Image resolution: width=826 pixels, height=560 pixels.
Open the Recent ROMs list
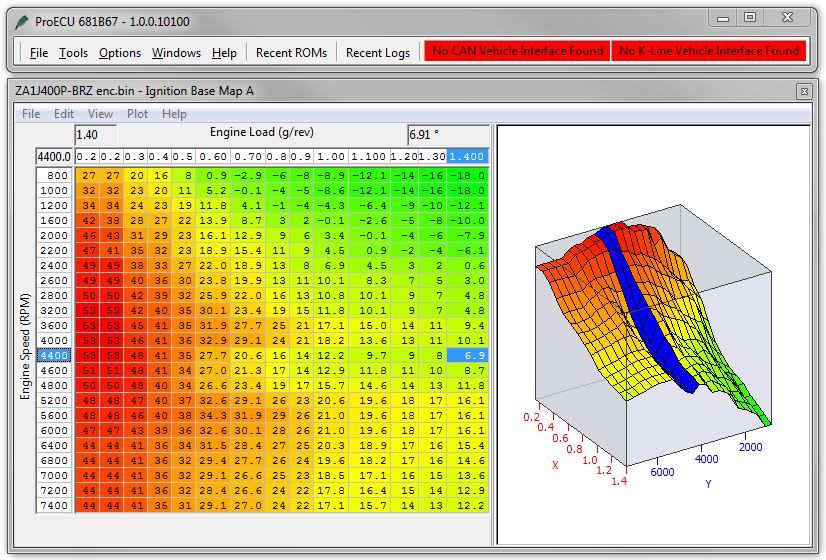pyautogui.click(x=291, y=52)
